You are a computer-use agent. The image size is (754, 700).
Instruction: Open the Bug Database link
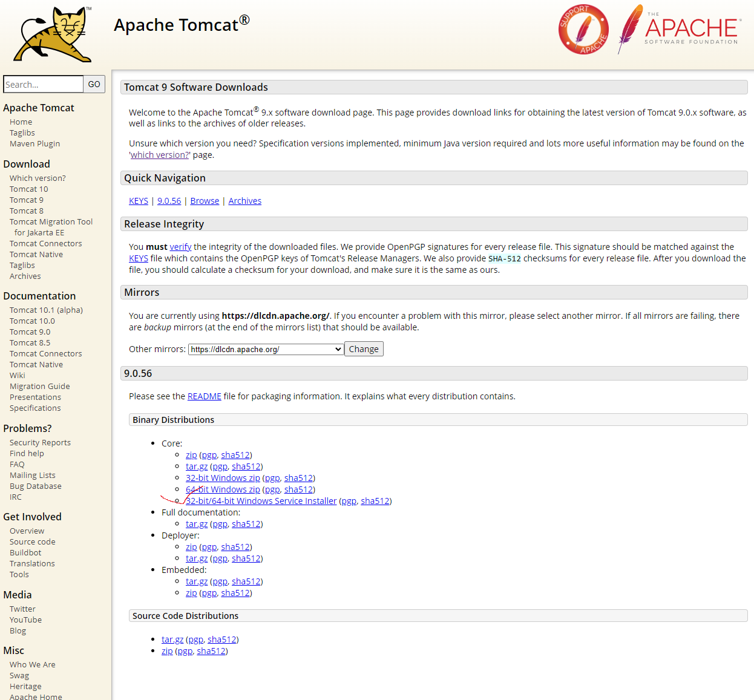point(35,486)
